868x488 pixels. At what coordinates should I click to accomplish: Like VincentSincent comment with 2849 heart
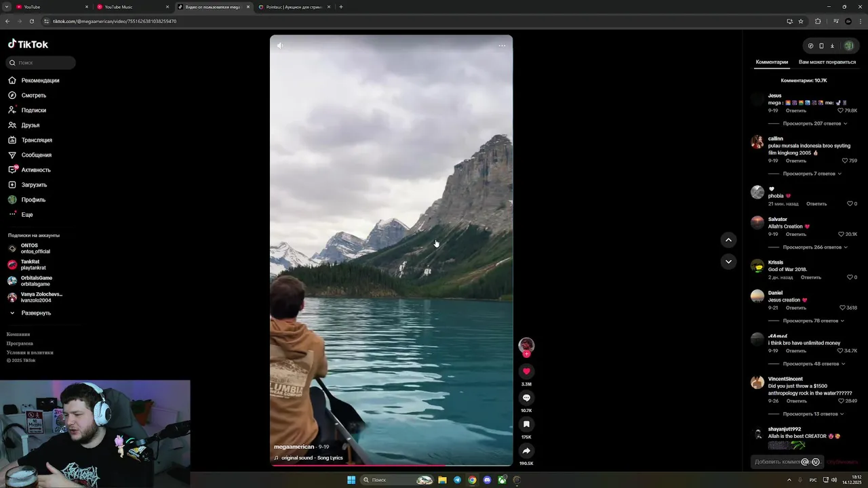[x=842, y=401]
